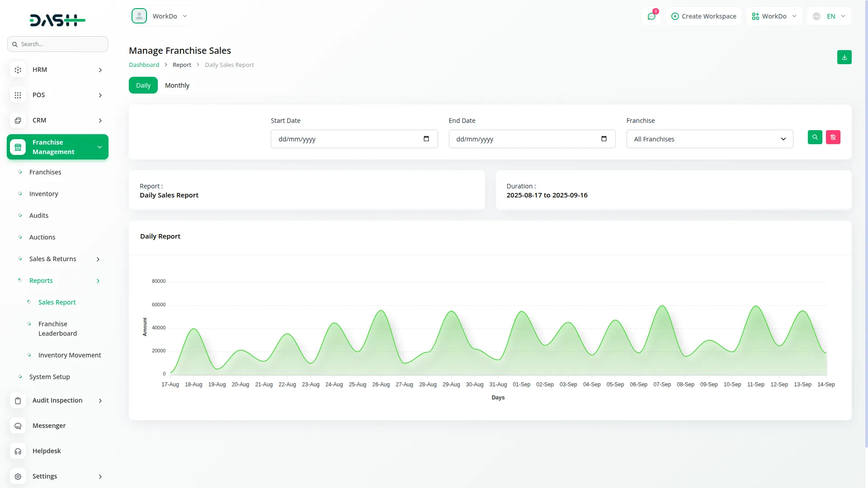Go to Dashboard breadcrumb link
The image size is (868, 488).
144,65
